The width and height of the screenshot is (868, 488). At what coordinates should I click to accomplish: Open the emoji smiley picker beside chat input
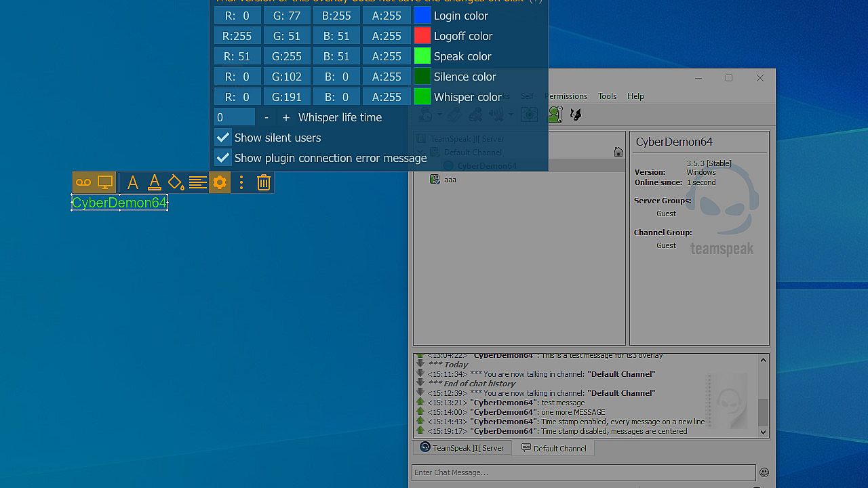pyautogui.click(x=764, y=472)
